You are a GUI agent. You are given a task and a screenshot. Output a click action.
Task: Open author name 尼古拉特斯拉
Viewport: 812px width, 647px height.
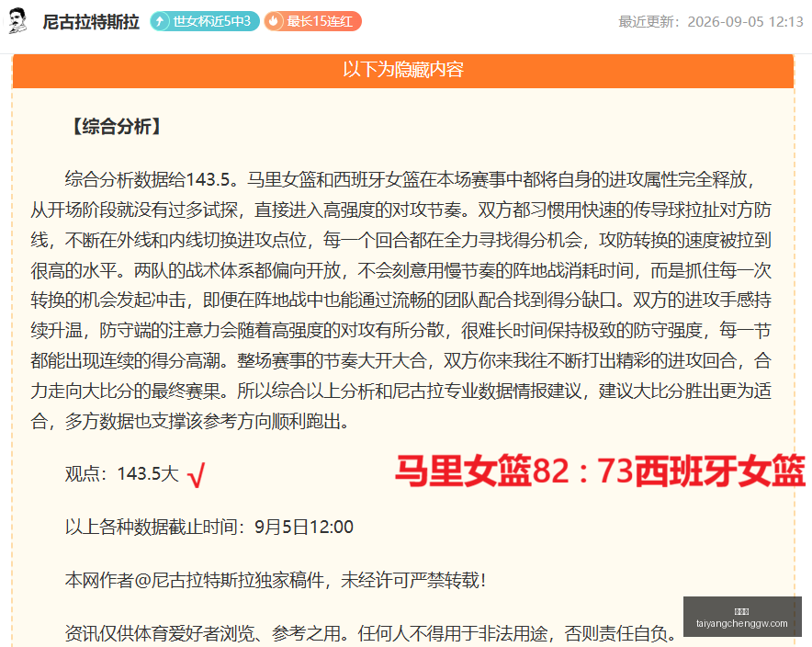pyautogui.click(x=91, y=22)
